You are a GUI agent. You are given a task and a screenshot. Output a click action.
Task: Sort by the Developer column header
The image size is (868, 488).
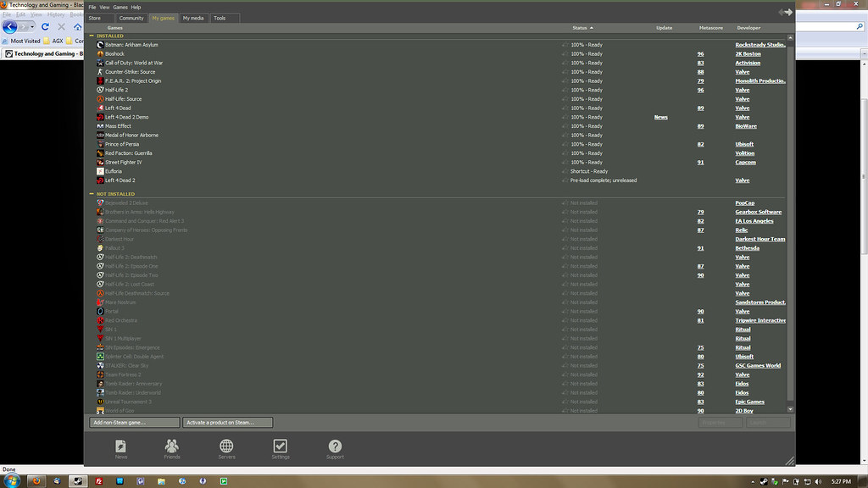coord(748,28)
